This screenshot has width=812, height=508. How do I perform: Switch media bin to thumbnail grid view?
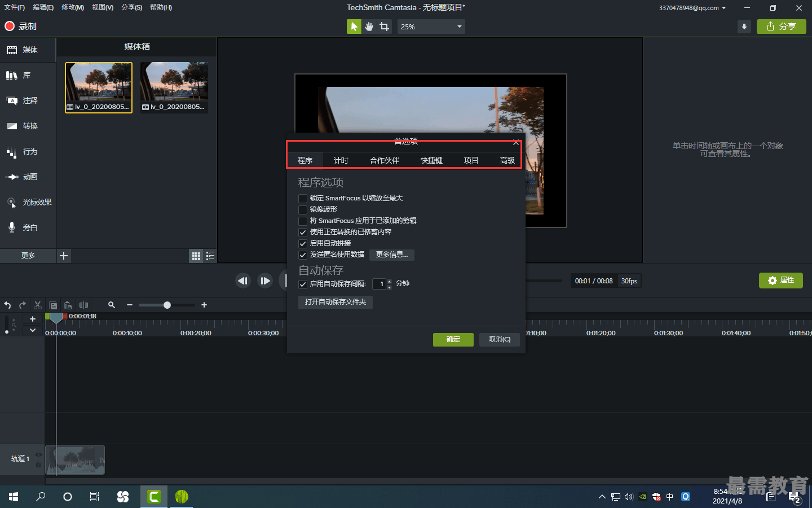(x=196, y=256)
